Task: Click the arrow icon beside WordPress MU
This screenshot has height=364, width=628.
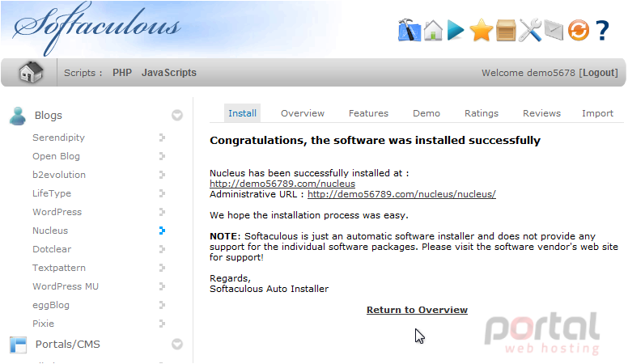Action: click(162, 286)
